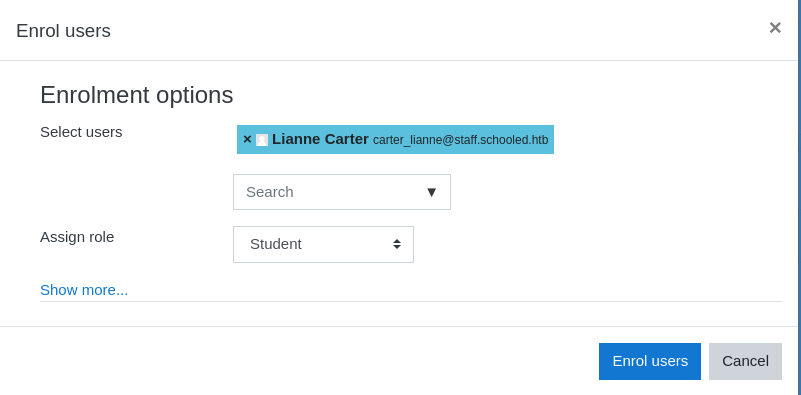Click the carter_lianne@staff.schooled.htb email text
Image resolution: width=801 pixels, height=395 pixels.
coord(461,140)
